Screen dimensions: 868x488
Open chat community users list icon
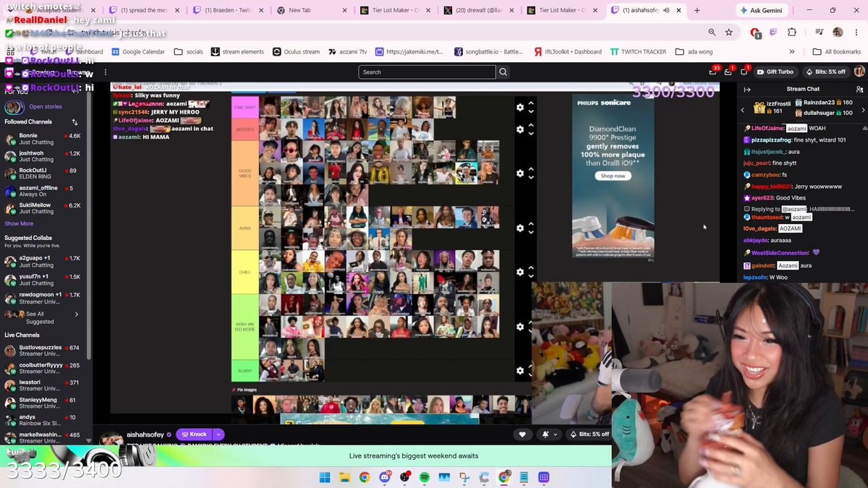(859, 90)
